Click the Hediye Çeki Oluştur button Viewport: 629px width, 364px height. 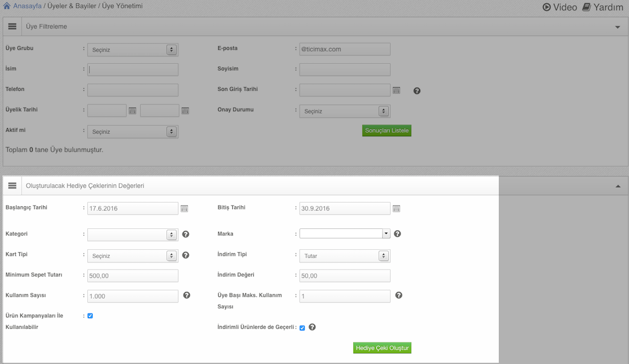pos(382,348)
